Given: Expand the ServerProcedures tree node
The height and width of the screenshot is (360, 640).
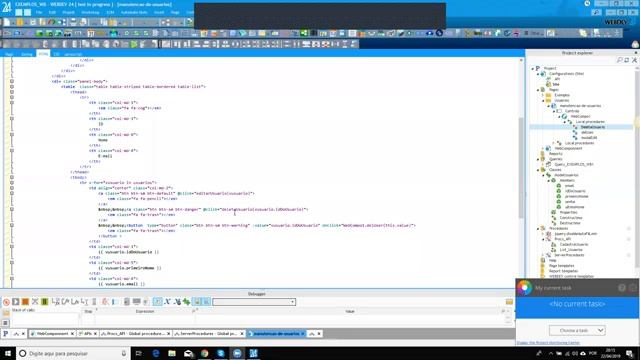Looking at the screenshot, I should 543,255.
